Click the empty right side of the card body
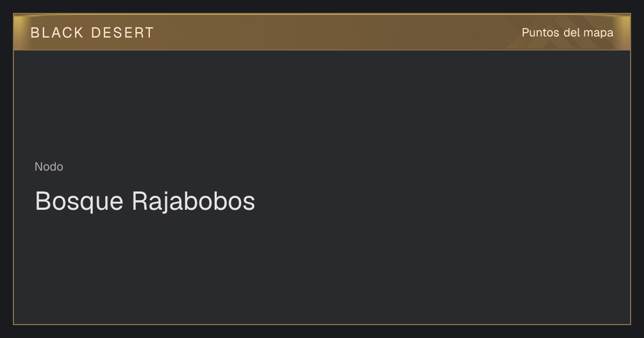 tap(483, 188)
